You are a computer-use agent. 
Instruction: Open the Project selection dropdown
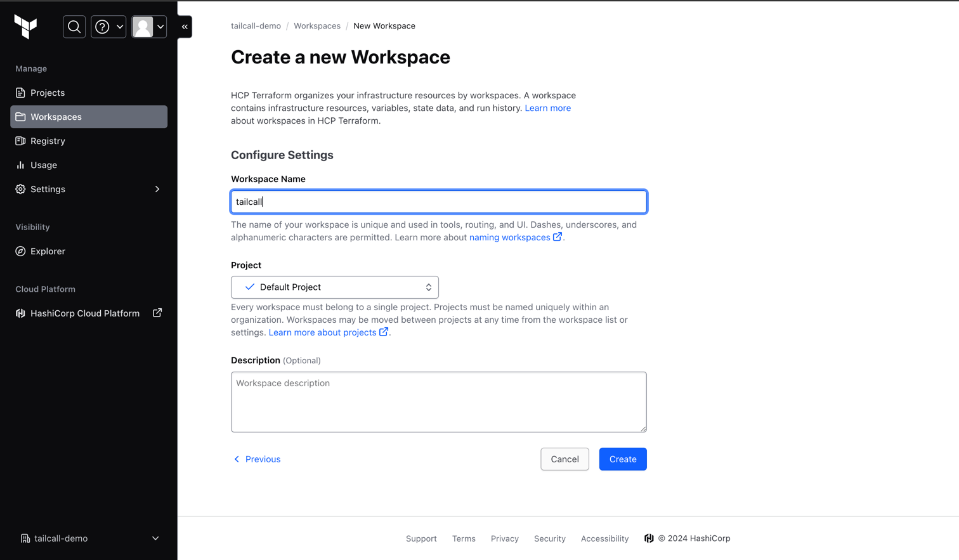[x=334, y=287]
